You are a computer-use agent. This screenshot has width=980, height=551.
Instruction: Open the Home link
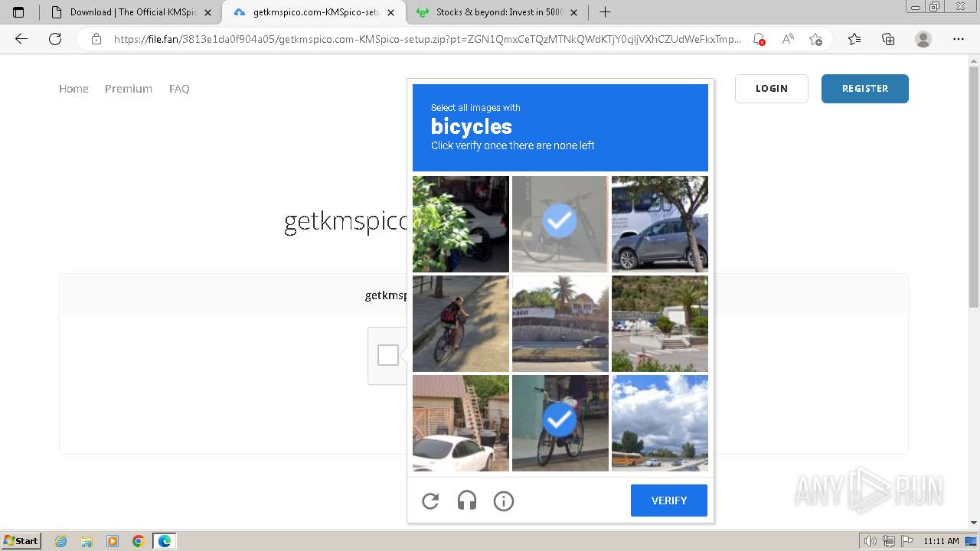click(x=73, y=89)
